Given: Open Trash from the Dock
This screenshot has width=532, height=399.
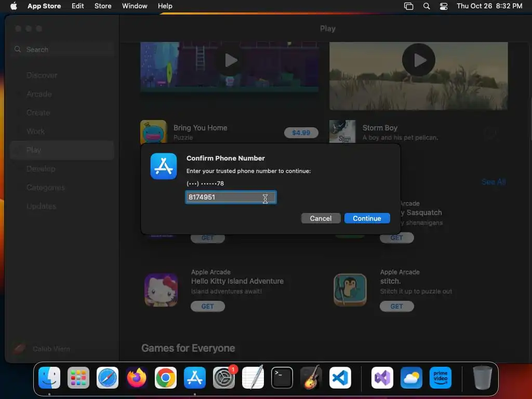Looking at the screenshot, I should coord(483,378).
